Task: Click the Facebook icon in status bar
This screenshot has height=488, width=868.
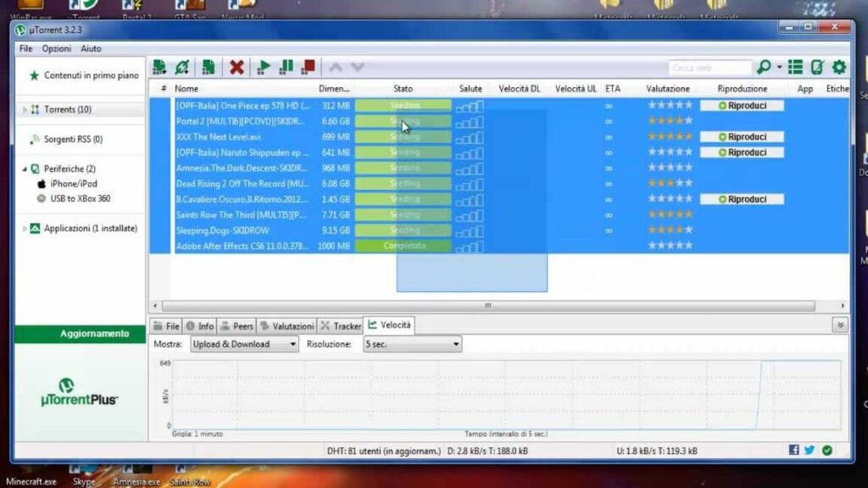Action: [x=794, y=450]
